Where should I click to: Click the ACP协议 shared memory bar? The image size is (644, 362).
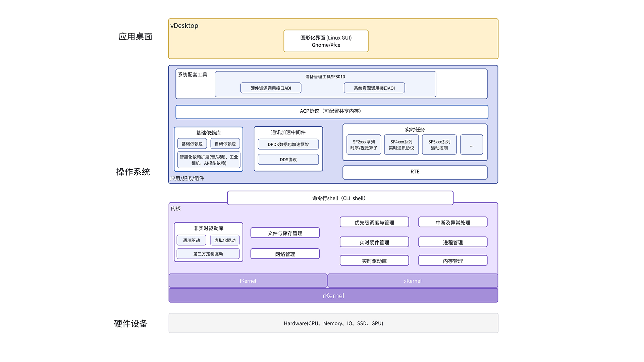[331, 112]
